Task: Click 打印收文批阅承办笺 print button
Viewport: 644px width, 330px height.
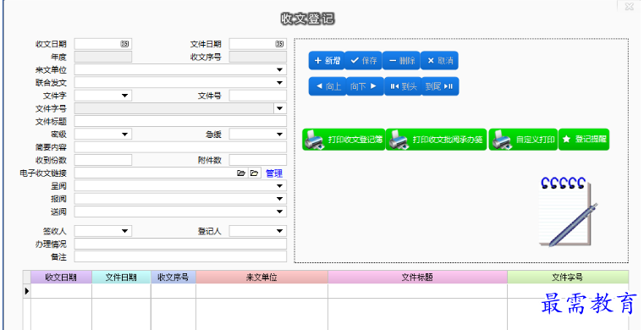Action: point(436,140)
